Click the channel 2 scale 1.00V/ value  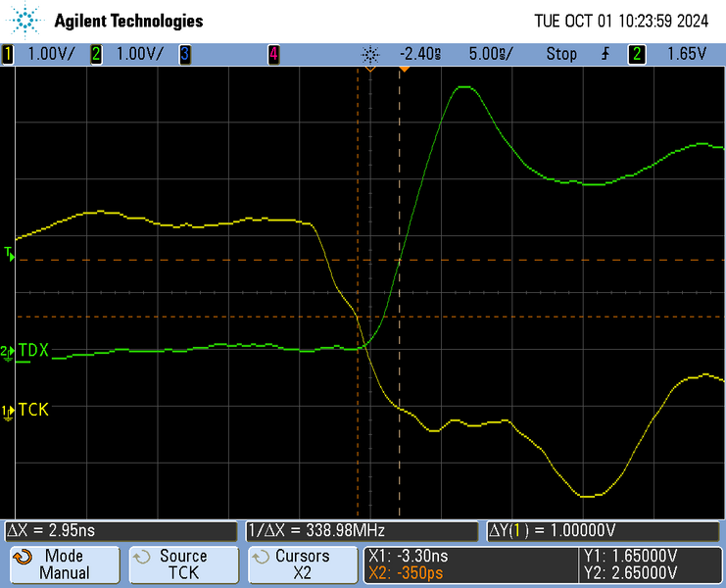coord(139,54)
